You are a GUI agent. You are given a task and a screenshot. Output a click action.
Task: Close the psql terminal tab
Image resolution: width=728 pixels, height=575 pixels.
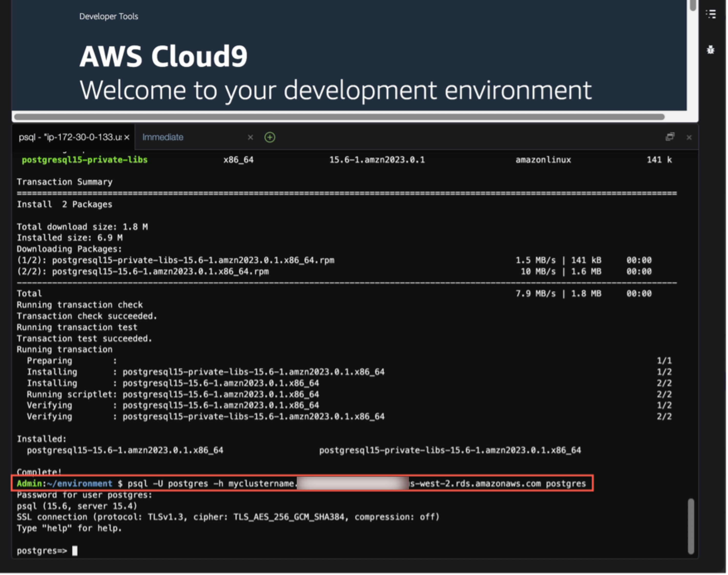(127, 137)
